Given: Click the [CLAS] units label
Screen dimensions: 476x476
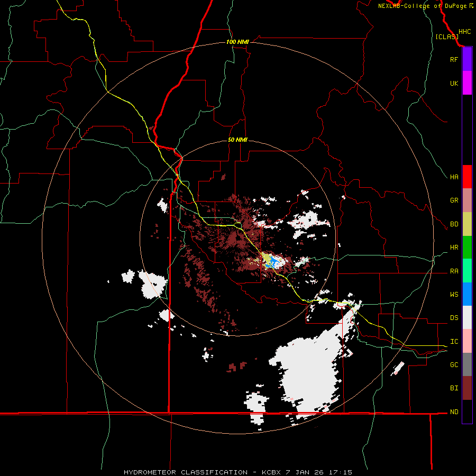Looking at the screenshot, I should pos(447,36).
